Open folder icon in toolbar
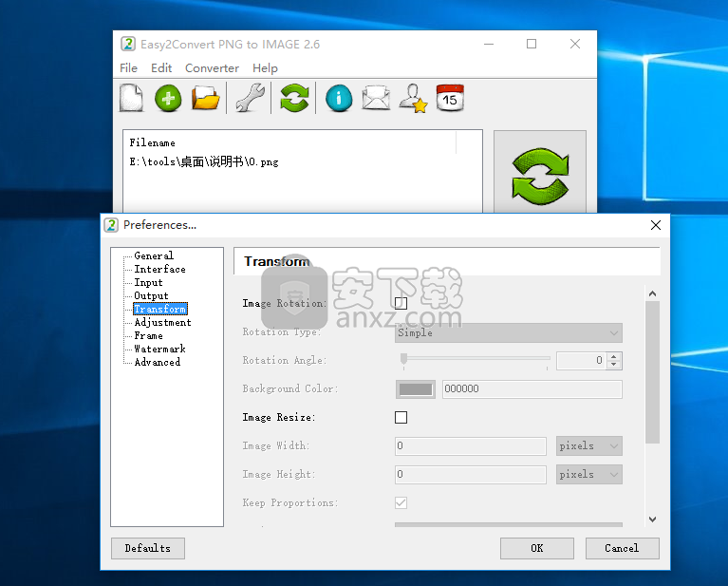 (206, 98)
